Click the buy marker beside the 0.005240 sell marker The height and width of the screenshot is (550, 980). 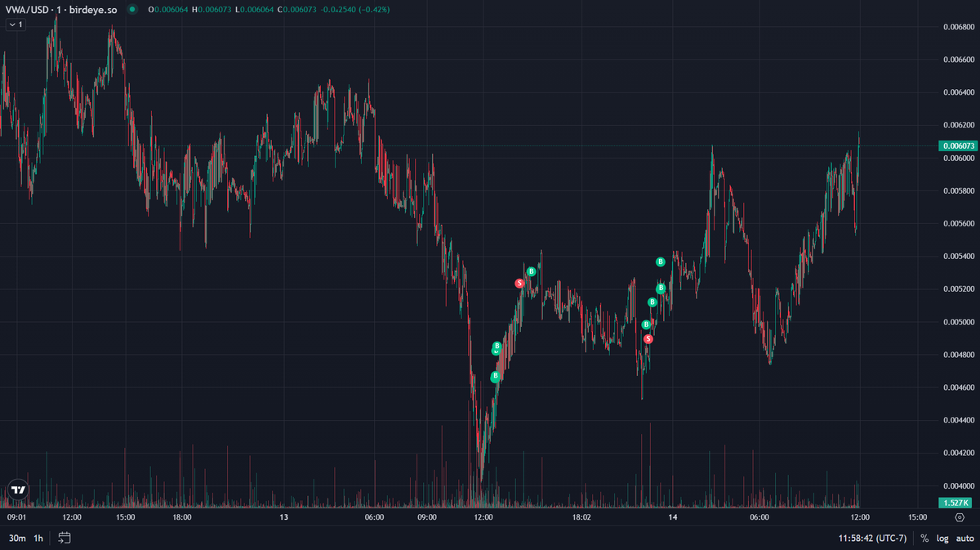click(531, 271)
